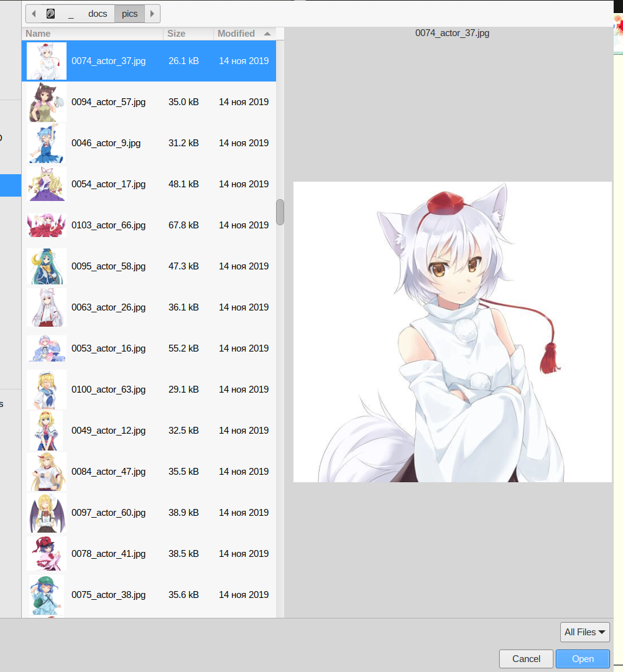This screenshot has width=623, height=672.
Task: Open the docs folder breadcrumb
Action: click(x=97, y=14)
